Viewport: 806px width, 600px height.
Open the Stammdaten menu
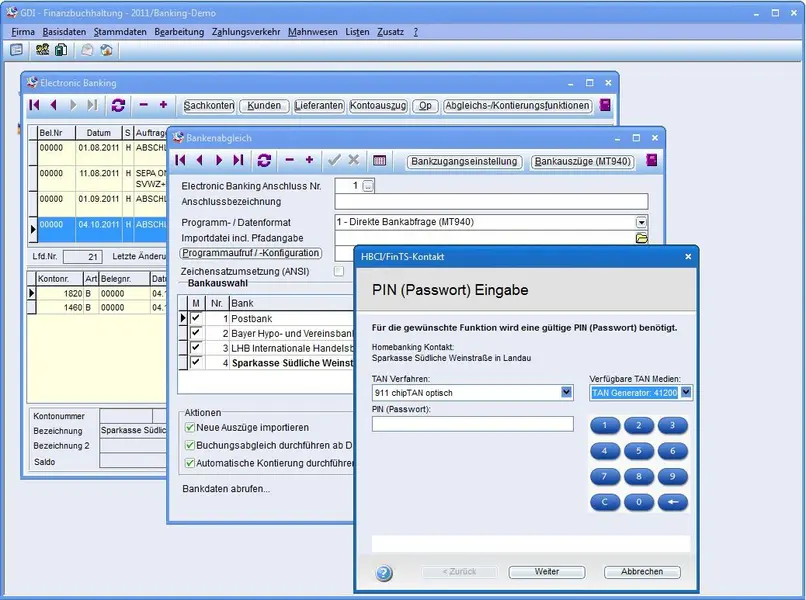click(x=120, y=32)
